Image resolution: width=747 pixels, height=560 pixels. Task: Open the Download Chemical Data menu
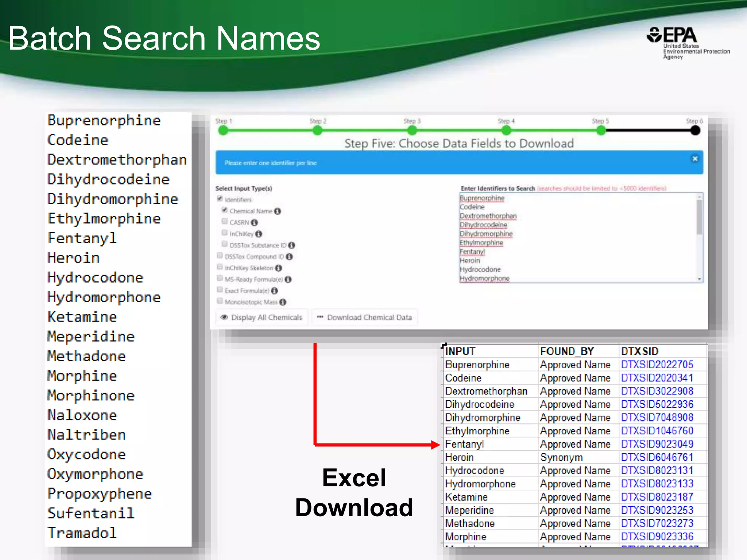tap(364, 317)
